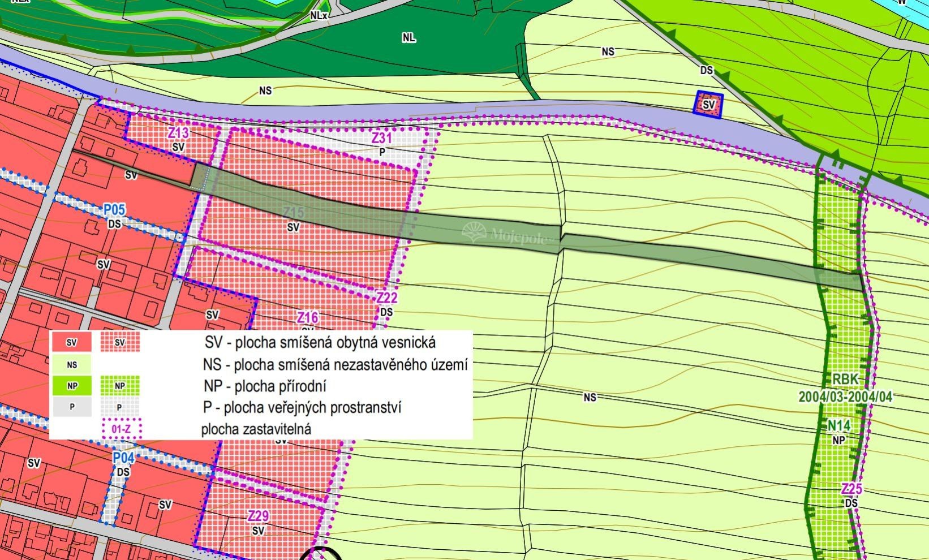Click the solid green NP legend swatch
This screenshot has width=929, height=560.
(72, 386)
